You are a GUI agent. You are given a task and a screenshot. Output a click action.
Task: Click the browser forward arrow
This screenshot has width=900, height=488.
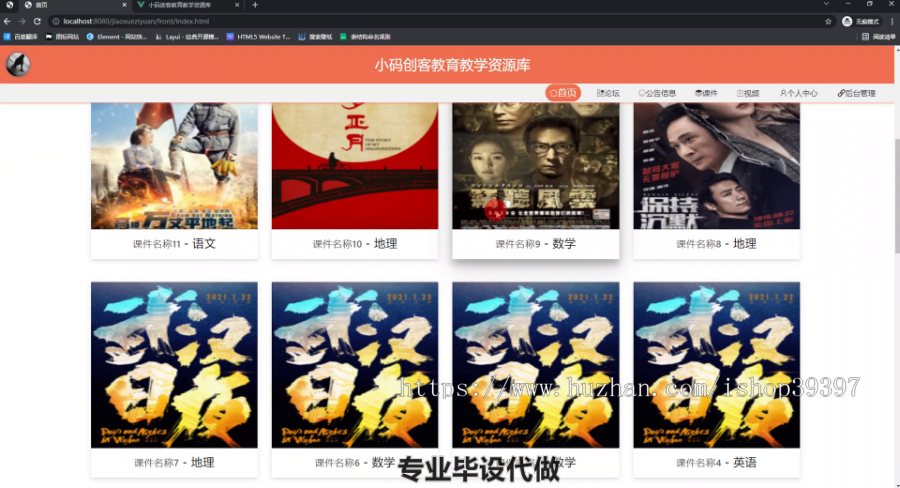point(22,21)
